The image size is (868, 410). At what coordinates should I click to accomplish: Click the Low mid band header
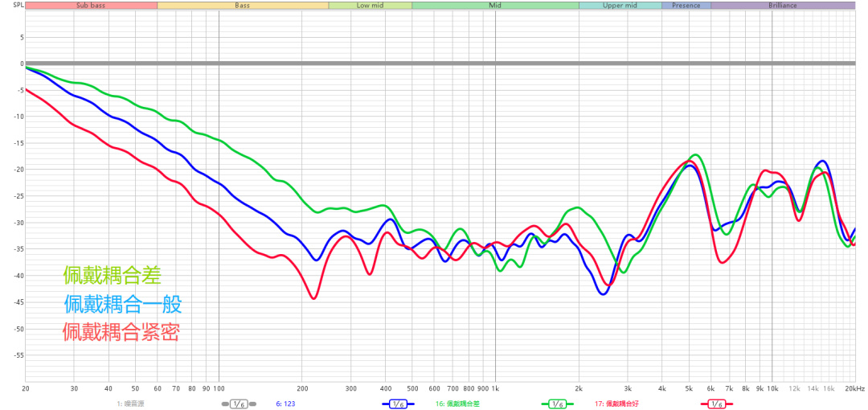point(371,6)
